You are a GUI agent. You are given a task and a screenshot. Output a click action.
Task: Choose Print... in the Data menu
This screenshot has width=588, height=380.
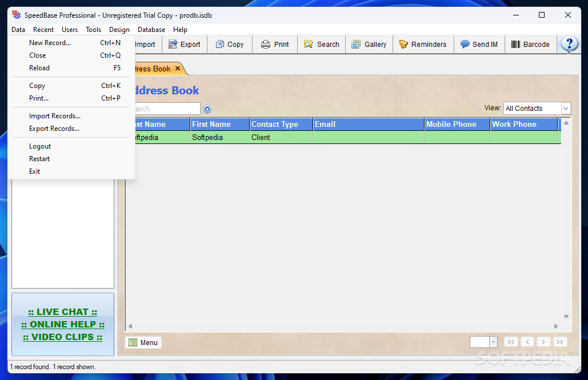click(72, 98)
